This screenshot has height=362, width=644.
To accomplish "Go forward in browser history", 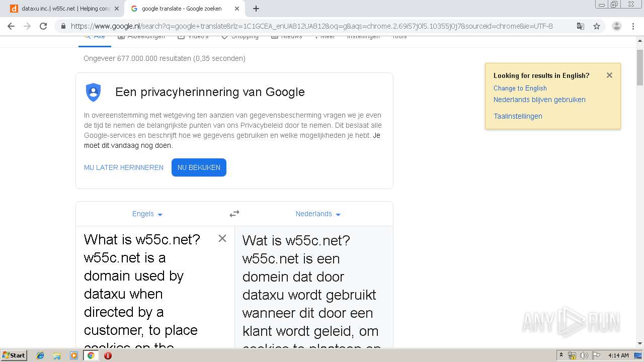I will coord(27,26).
